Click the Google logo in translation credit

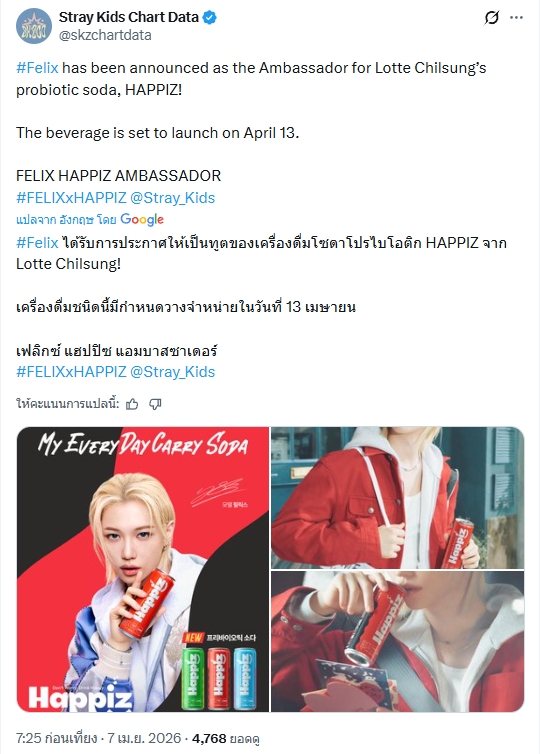coord(142,220)
